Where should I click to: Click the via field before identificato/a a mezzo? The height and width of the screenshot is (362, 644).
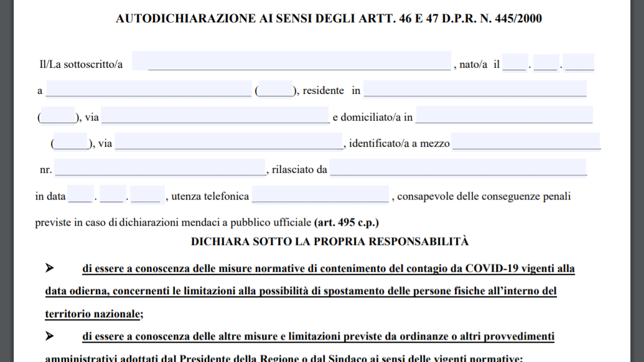click(x=228, y=141)
